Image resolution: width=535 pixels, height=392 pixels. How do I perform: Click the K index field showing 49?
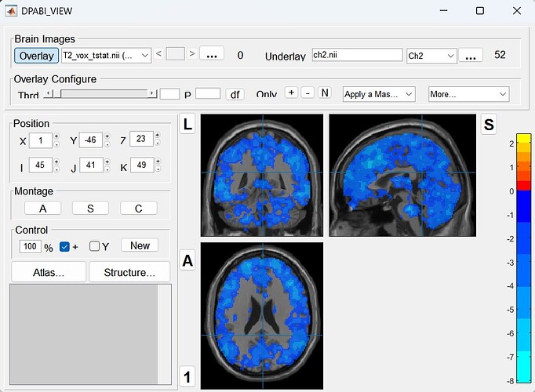pyautogui.click(x=142, y=165)
